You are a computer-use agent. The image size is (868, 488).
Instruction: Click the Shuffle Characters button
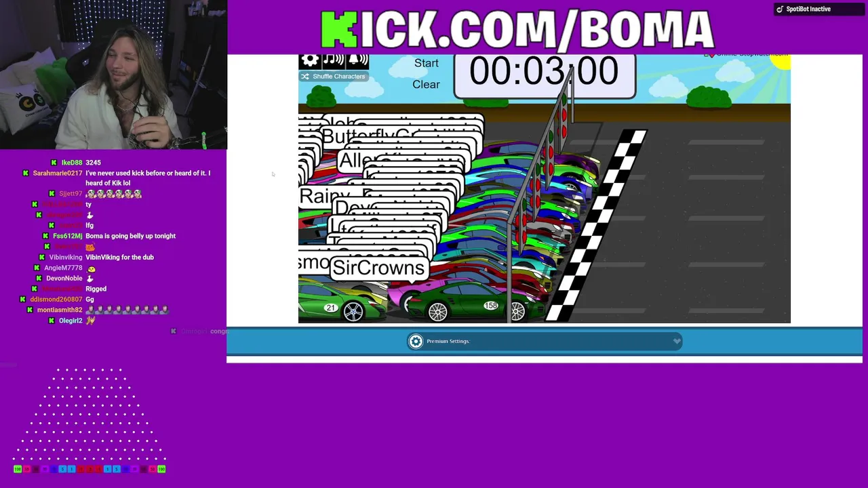point(333,77)
